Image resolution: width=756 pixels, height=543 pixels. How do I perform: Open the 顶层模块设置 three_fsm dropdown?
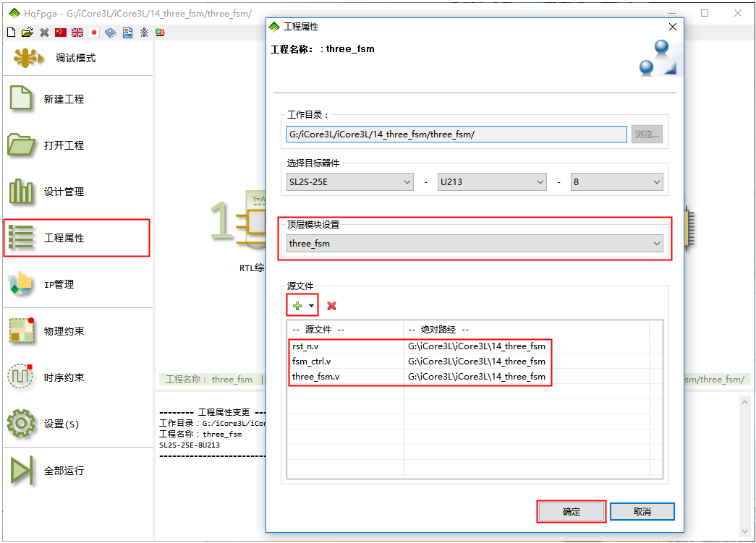click(475, 244)
